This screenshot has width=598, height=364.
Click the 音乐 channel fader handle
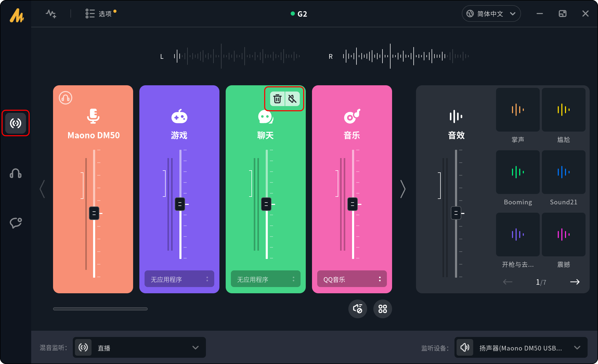tap(353, 204)
